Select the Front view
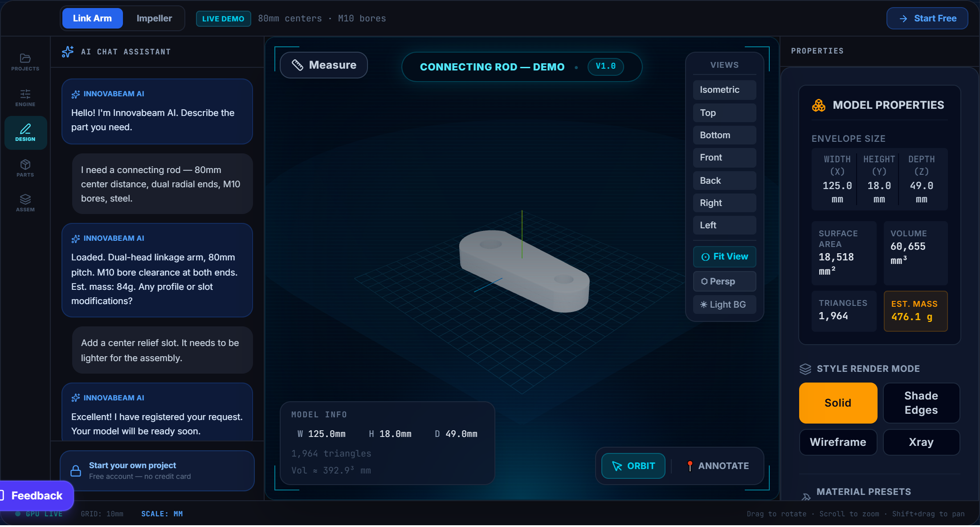 click(724, 157)
